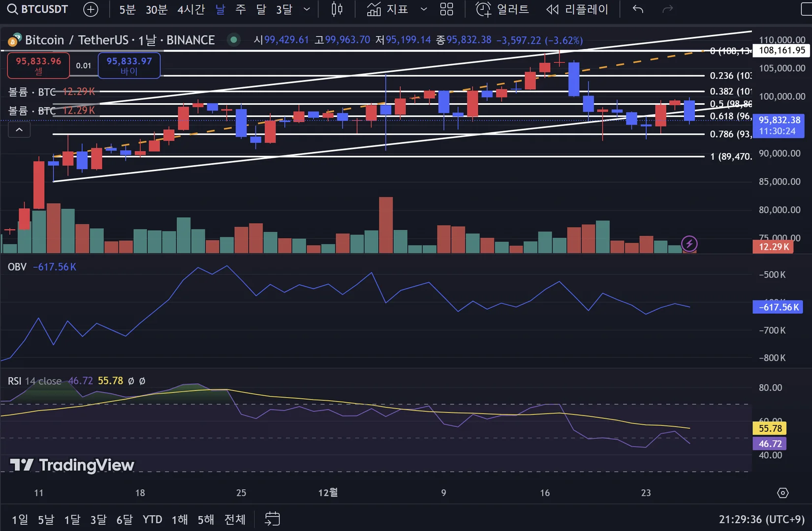The width and height of the screenshot is (812, 531).
Task: Start bar replay (리플레이)
Action: pos(577,9)
